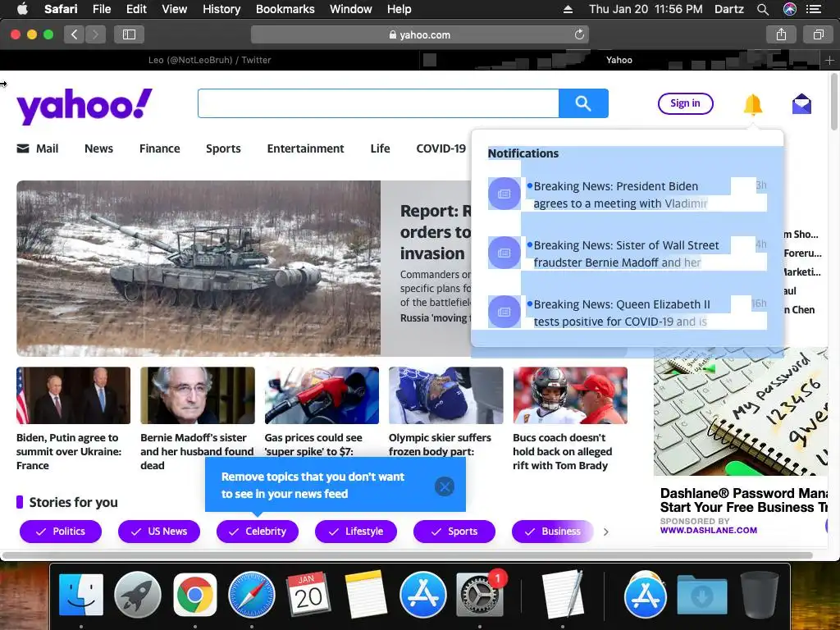
Task: Open Notes from the Dock
Action: (x=366, y=595)
